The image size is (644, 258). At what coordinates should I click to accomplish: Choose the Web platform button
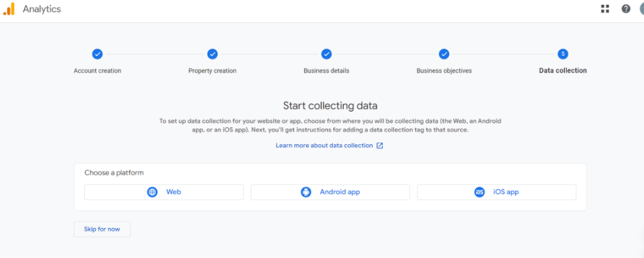[164, 192]
